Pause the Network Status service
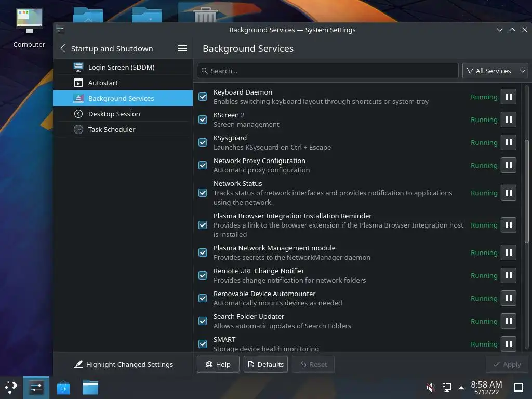Screen dimensions: 532x399 (508, 193)
